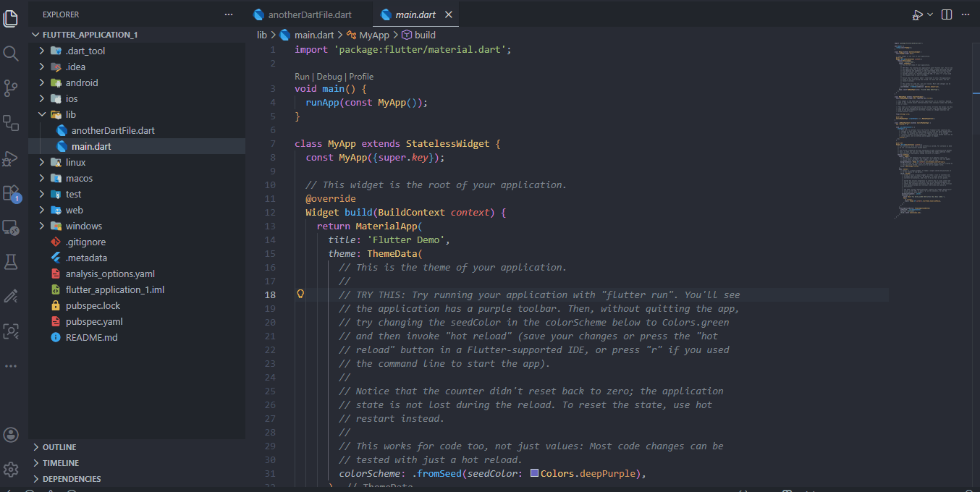This screenshot has width=980, height=492.
Task: Click the connected-squares icon below Source Control
Action: click(11, 123)
